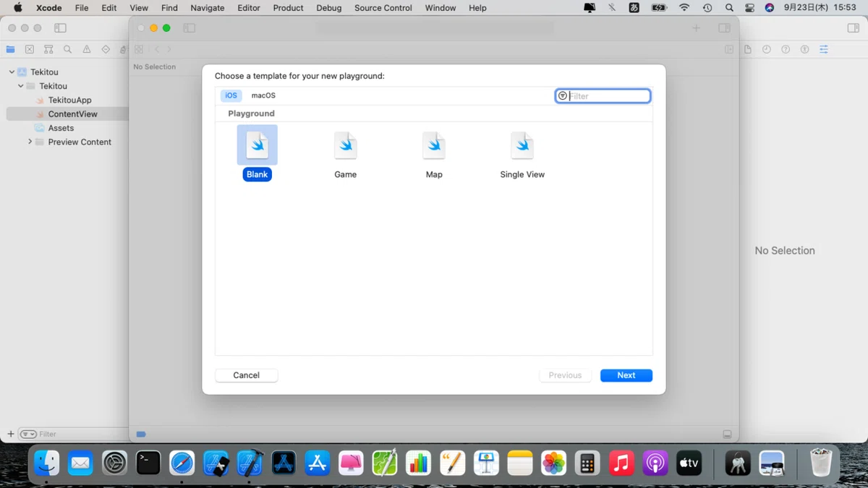The image size is (868, 488).
Task: Open App Store from the Dock
Action: point(318,463)
